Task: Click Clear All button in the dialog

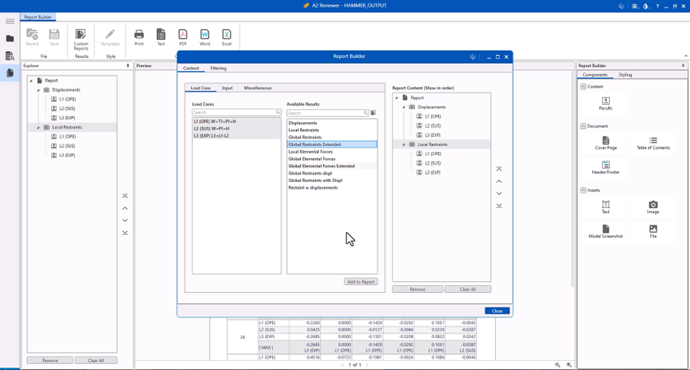Action: (468, 289)
